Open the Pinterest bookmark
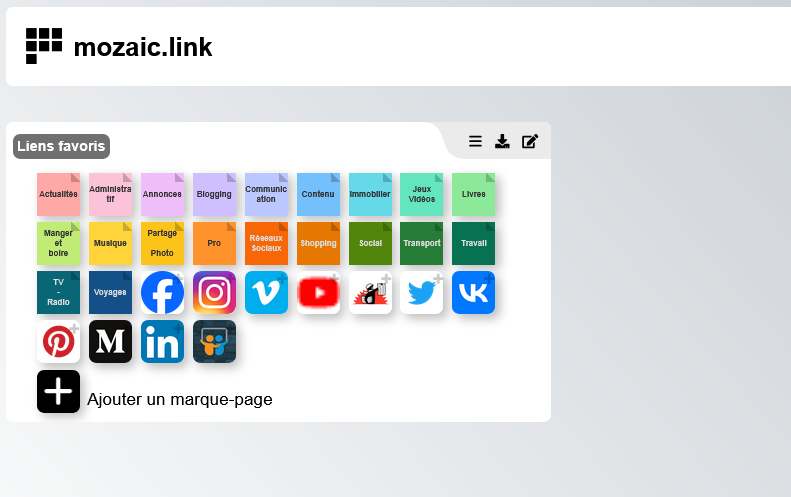 (59, 341)
